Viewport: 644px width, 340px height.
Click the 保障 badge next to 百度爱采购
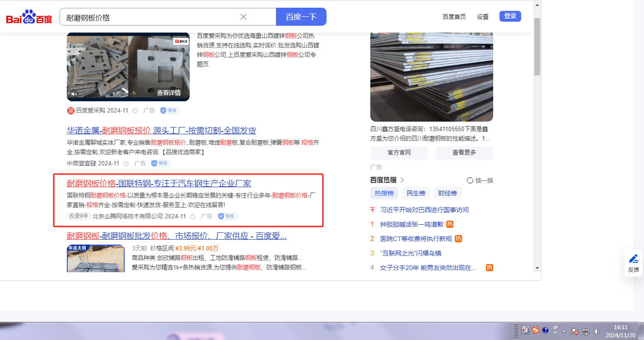click(x=170, y=111)
